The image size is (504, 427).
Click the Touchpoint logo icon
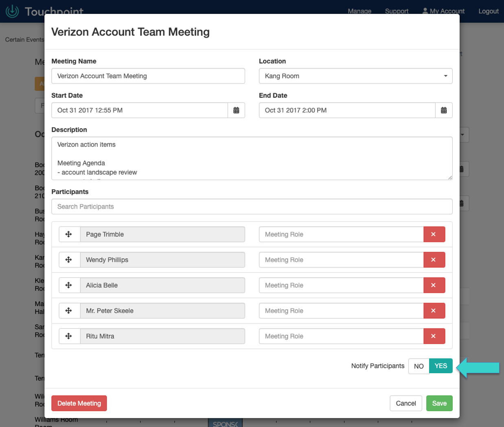pos(12,11)
